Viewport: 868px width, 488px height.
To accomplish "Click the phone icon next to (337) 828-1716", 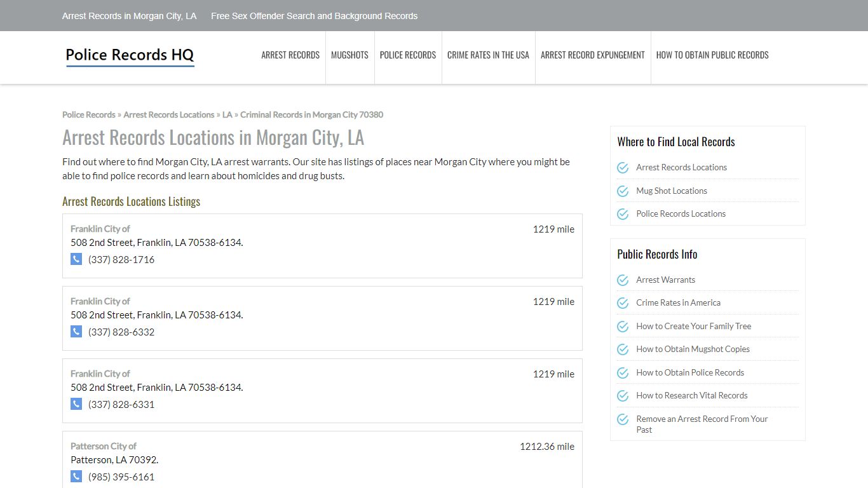I will point(76,259).
